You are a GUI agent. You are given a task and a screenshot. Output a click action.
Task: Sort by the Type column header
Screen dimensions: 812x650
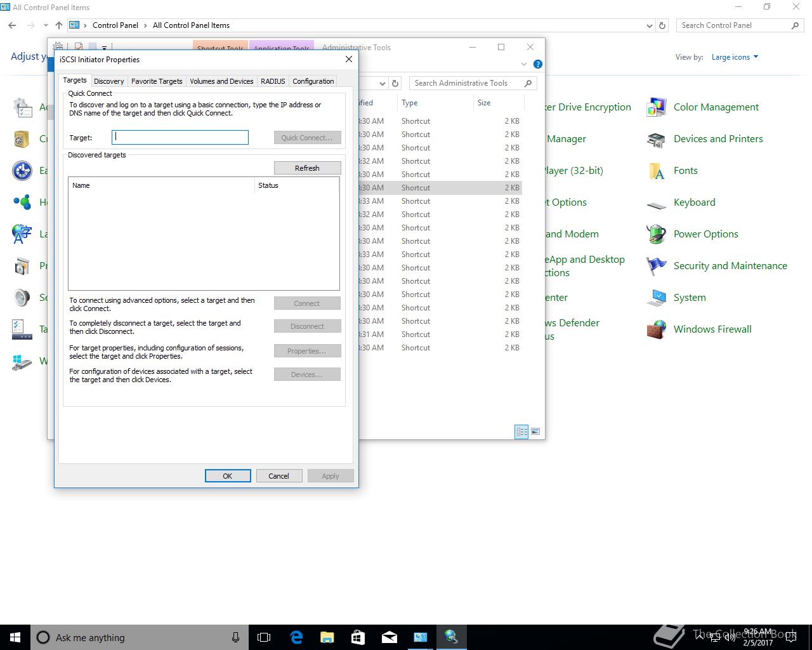click(435, 103)
